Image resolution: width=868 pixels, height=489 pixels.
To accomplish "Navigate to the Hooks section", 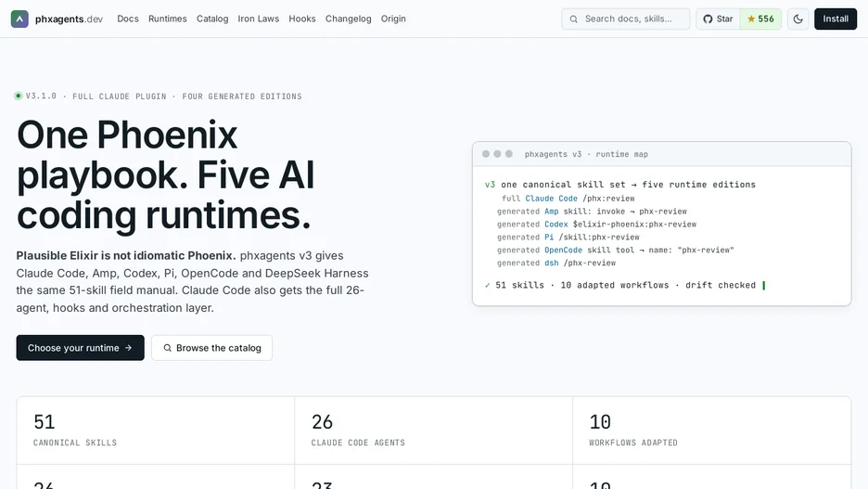I will [302, 19].
